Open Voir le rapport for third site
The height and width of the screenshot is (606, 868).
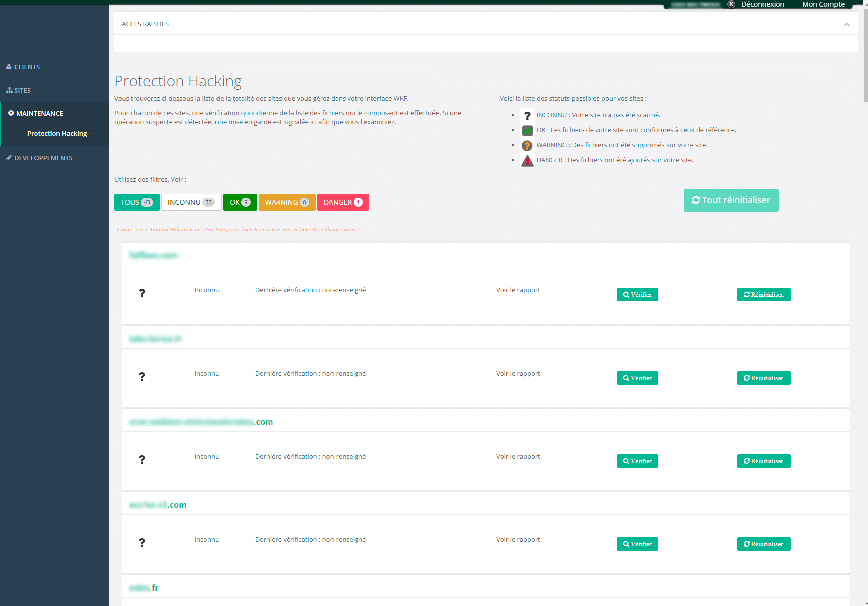[518, 457]
